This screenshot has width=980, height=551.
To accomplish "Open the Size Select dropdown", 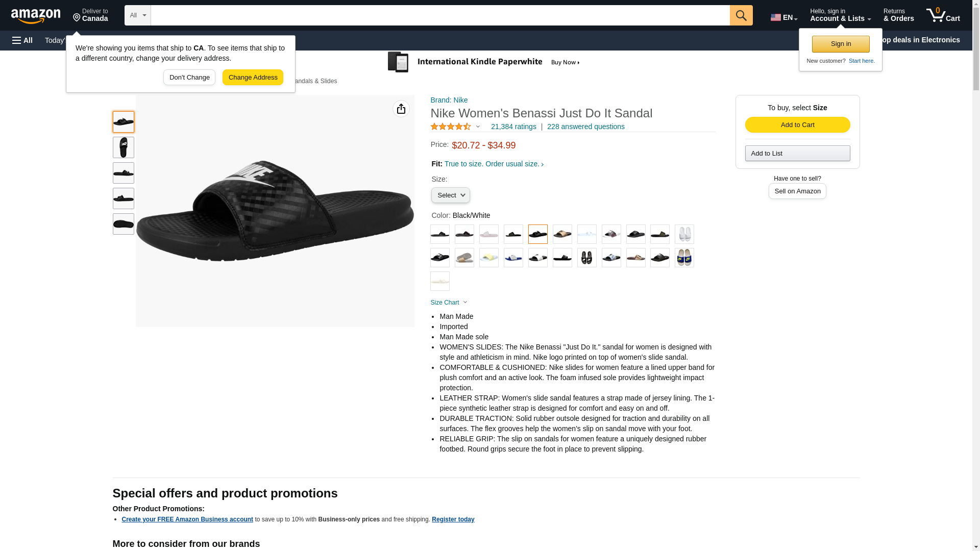I will [x=450, y=195].
